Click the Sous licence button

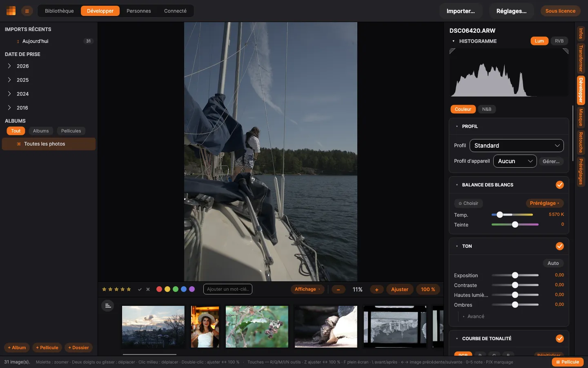(x=560, y=11)
